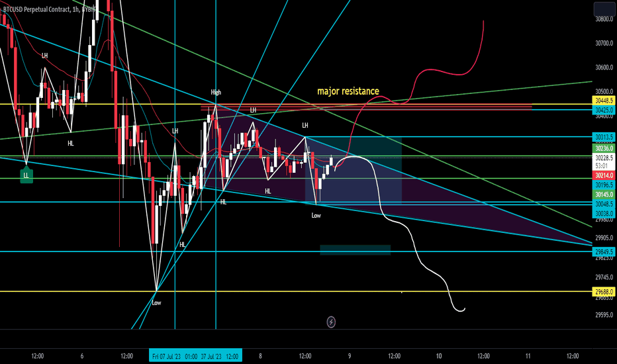Click the cyan 30196.5 price label
This screenshot has height=364, width=617.
tap(604, 185)
